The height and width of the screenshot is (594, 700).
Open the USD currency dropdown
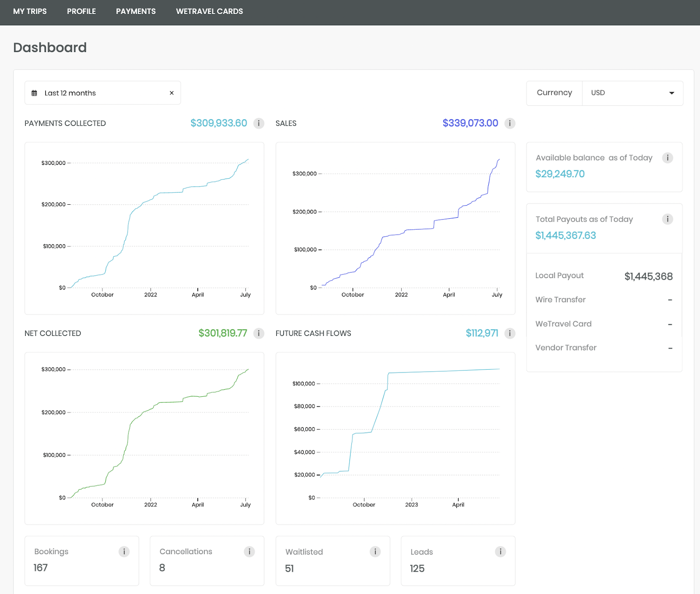(x=633, y=93)
